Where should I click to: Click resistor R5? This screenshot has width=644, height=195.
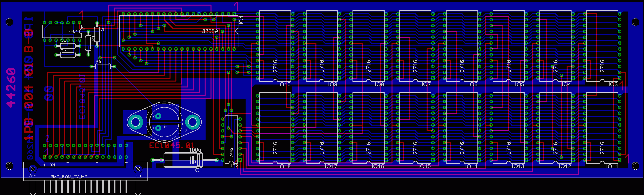click(103, 66)
